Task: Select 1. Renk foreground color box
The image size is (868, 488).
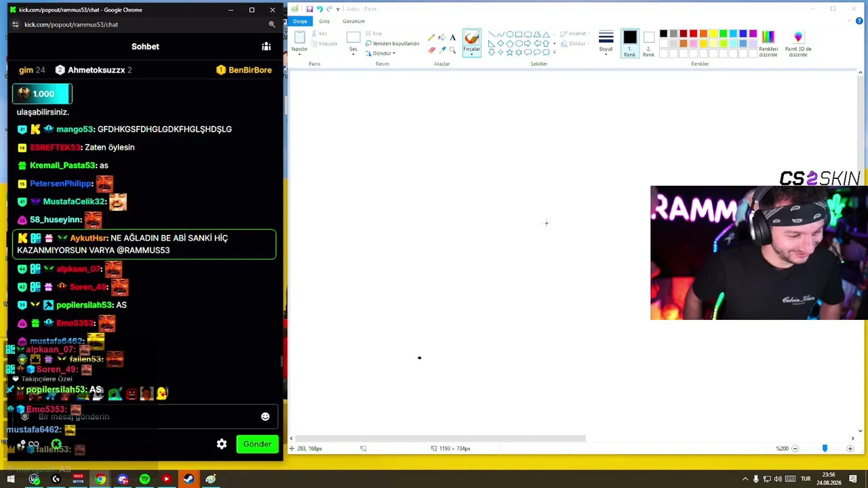Action: pos(630,43)
